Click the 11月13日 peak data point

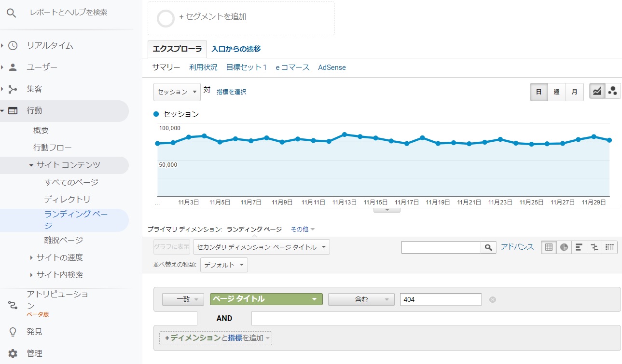345,135
